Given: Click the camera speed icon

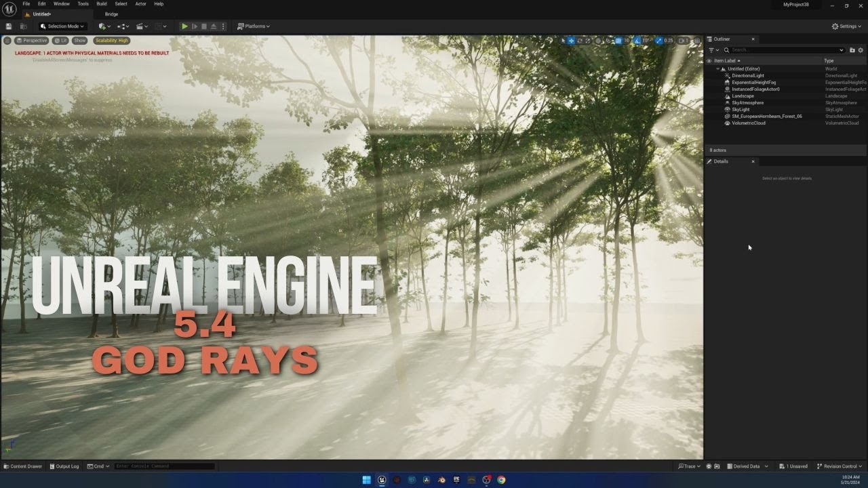Looking at the screenshot, I should coord(684,41).
